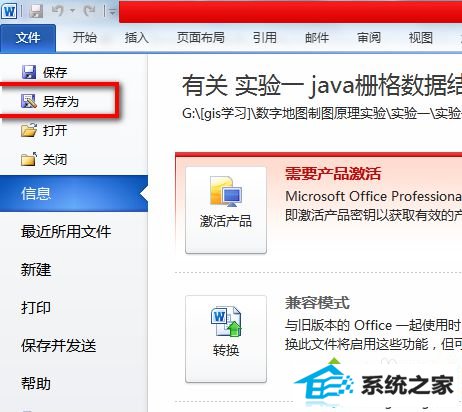
Task: Click the Word application icon in title bar
Action: coord(9,11)
